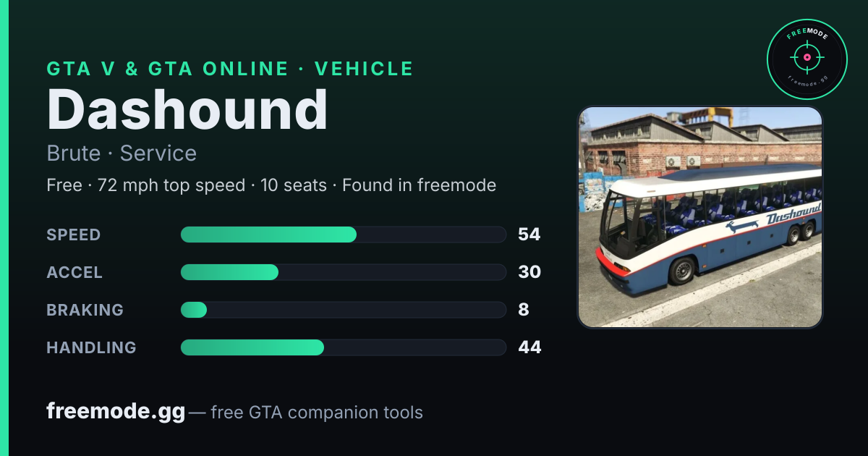
Task: Click the ACCEL label
Action: click(75, 272)
